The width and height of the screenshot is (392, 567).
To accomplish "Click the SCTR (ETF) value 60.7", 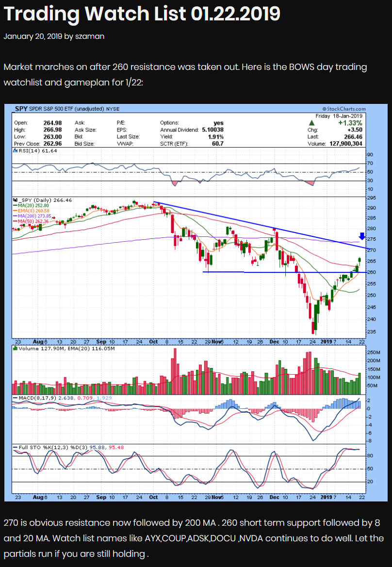I will click(218, 144).
